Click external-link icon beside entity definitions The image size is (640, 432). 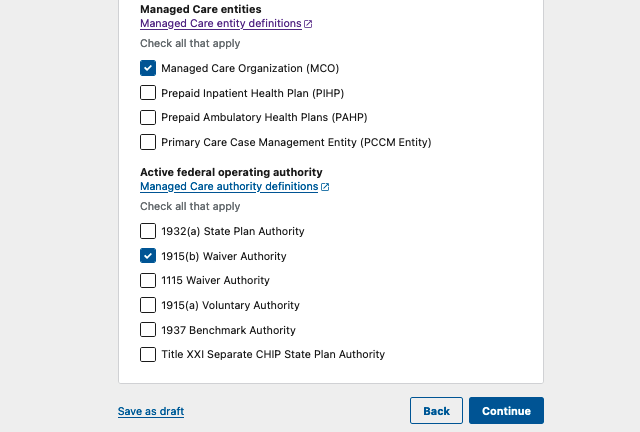[308, 24]
